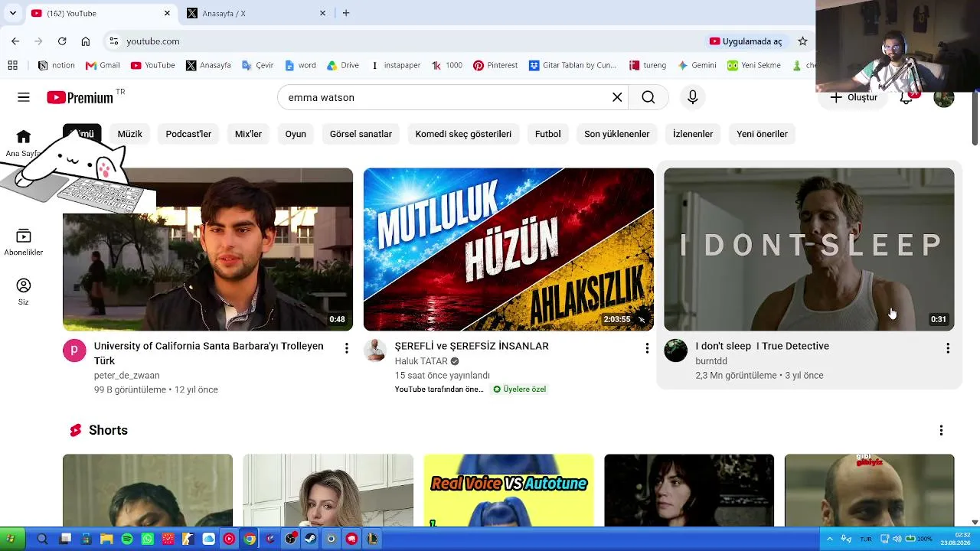This screenshot has height=551, width=980.
Task: Open the Drive bookmark
Action: (x=343, y=65)
